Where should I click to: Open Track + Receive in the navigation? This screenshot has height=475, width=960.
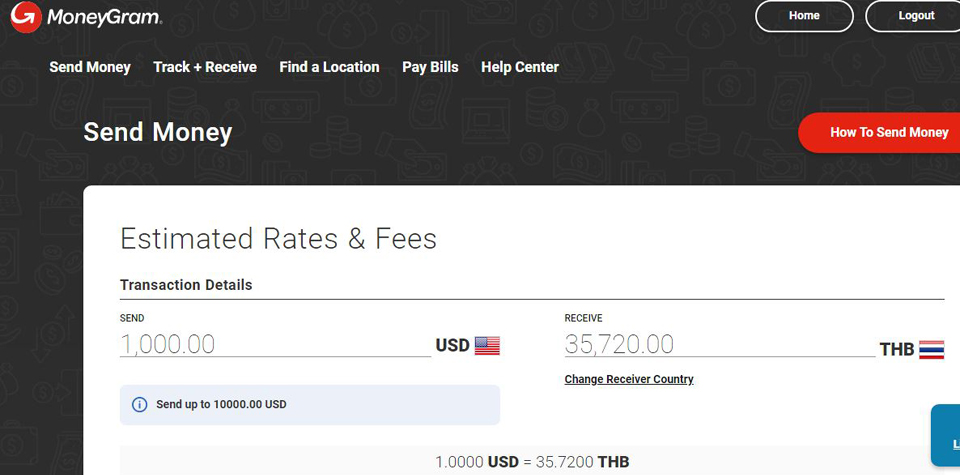(x=205, y=67)
